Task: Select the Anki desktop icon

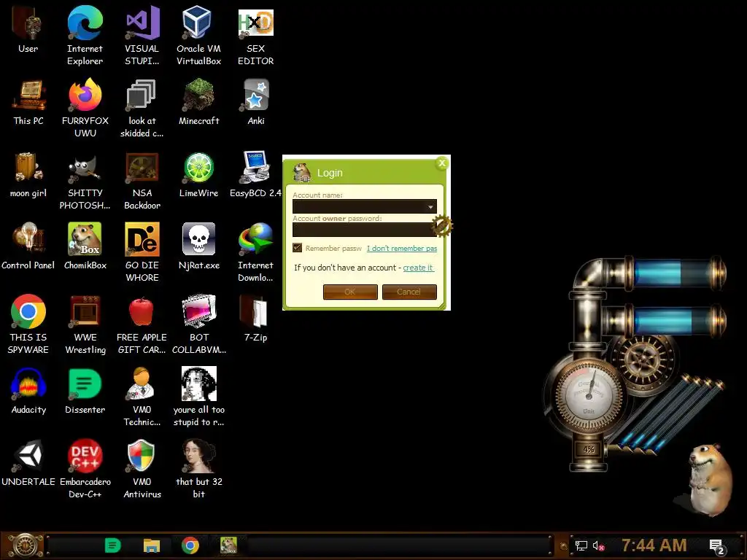Action: coord(256,102)
